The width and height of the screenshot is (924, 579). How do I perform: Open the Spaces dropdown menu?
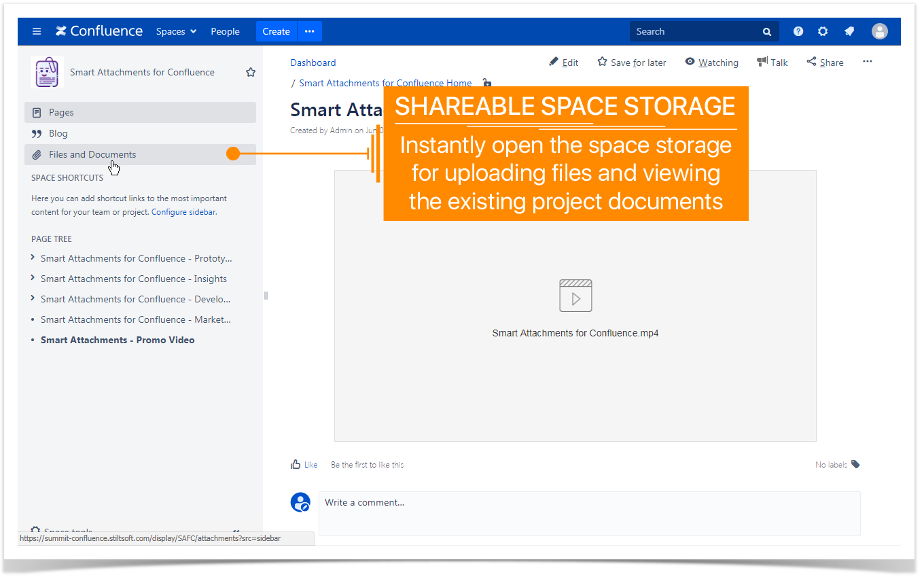(x=176, y=31)
